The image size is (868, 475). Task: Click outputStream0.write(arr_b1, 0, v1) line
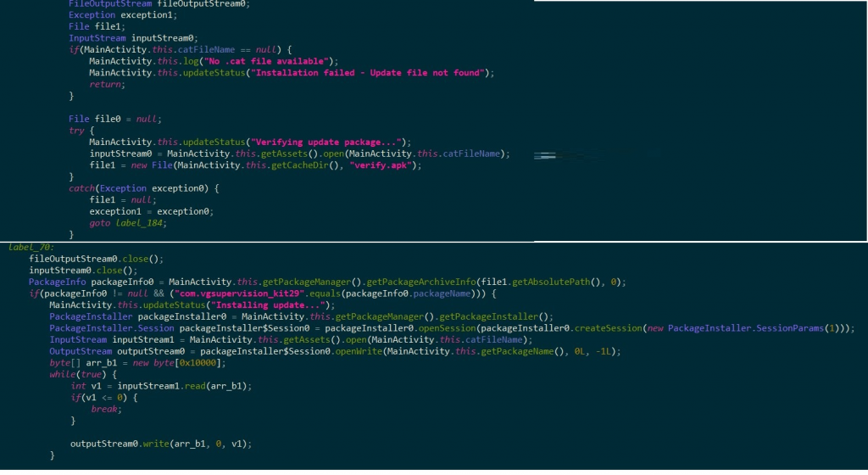161,444
